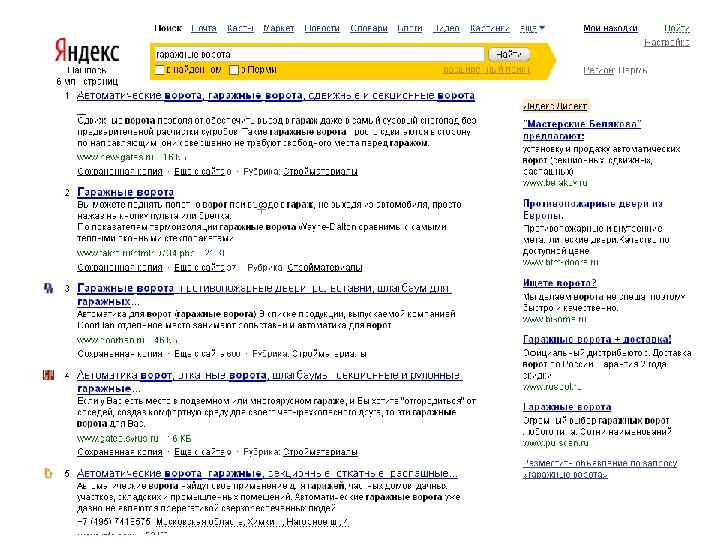Viewport: 720px width, 540px height.
Task: Open 'Сохраненная копия' under result 1
Action: tap(120, 171)
